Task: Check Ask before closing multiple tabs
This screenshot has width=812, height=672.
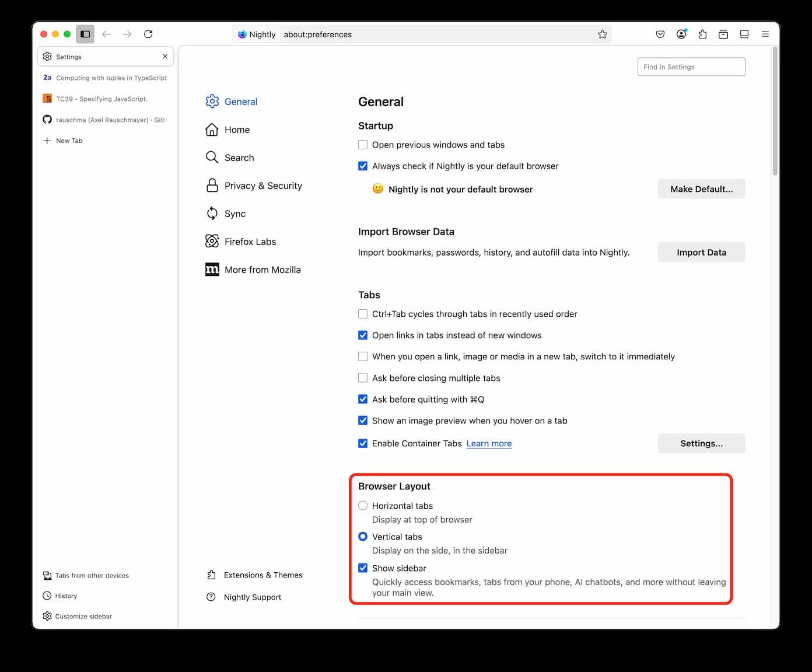Action: coord(363,378)
